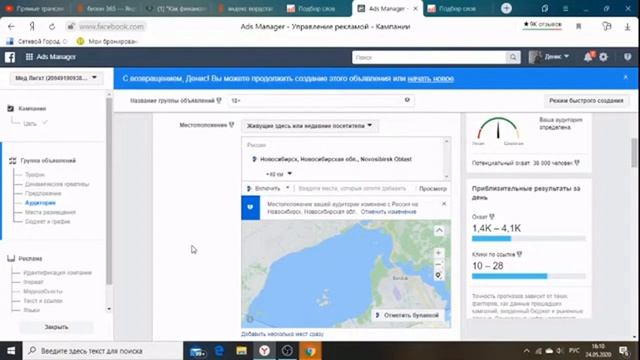
Task: Click the Yandex home Я icon
Action: click(32, 27)
